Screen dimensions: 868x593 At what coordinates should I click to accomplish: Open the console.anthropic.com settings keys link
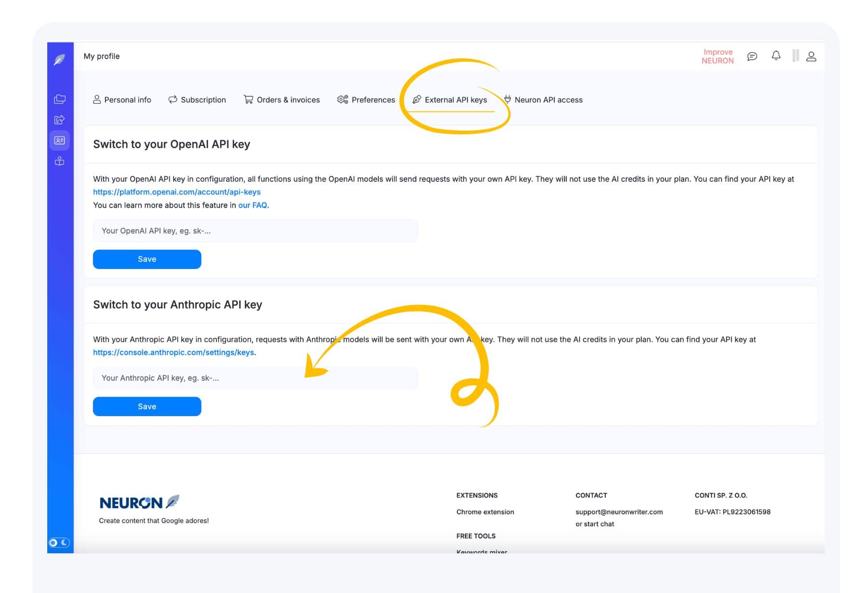coord(174,352)
